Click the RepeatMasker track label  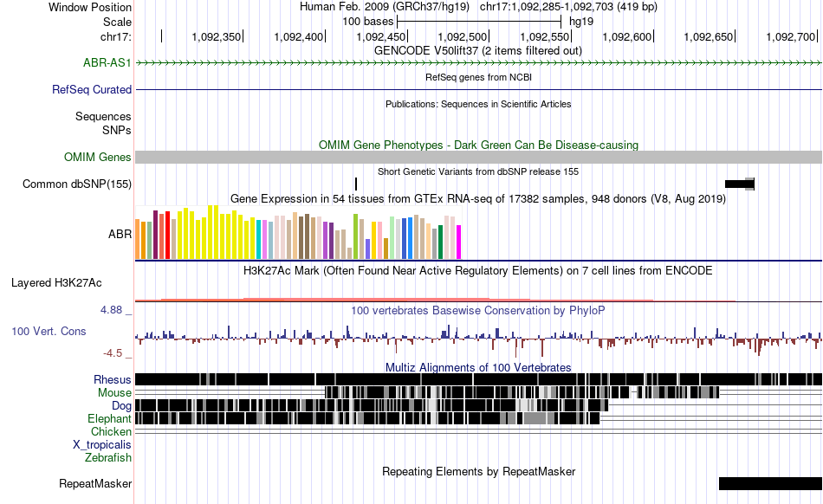95,483
